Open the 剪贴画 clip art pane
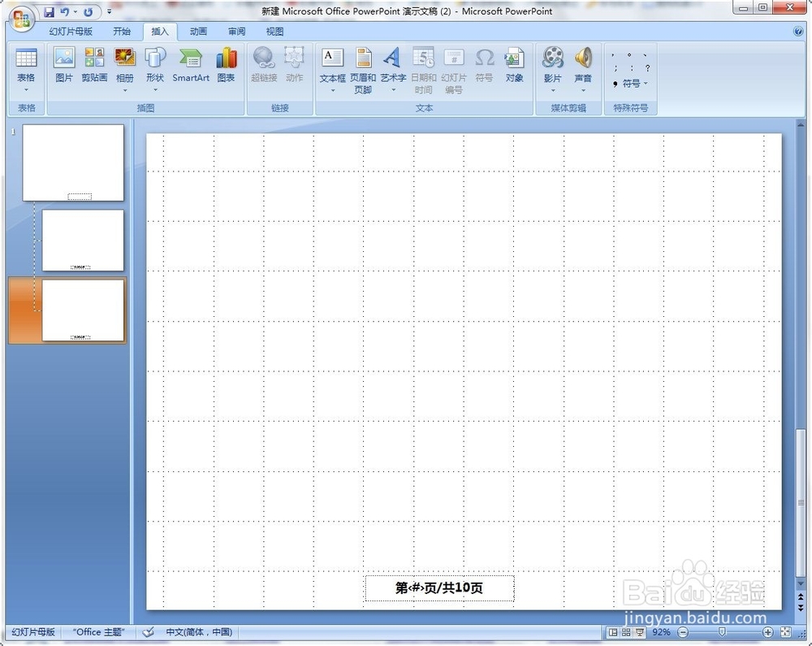The height and width of the screenshot is (646, 812). tap(94, 65)
